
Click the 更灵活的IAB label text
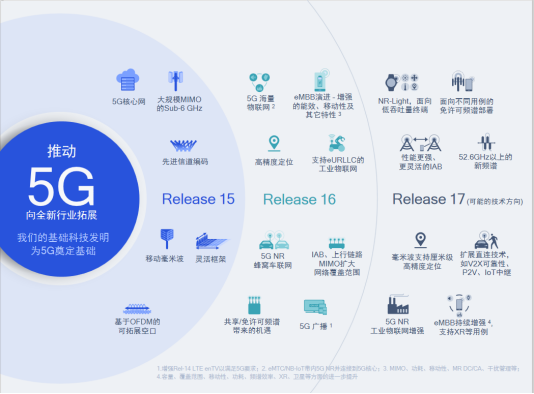point(421,167)
